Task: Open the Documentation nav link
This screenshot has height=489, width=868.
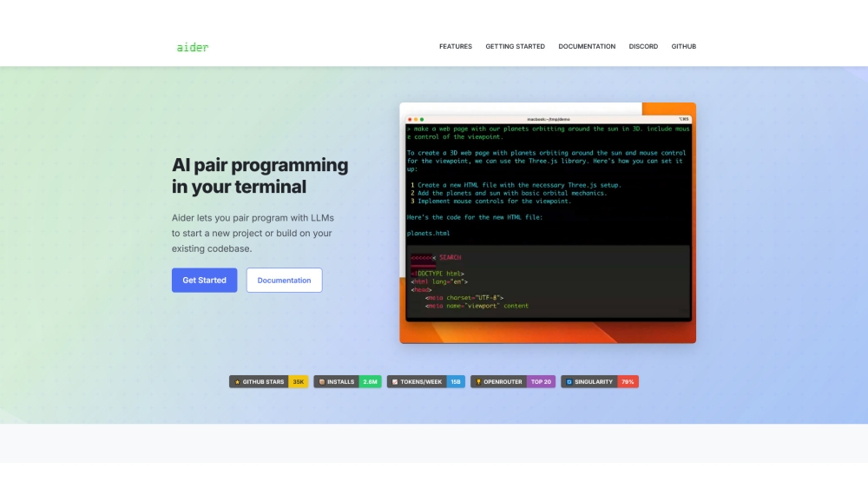Action: pos(587,47)
